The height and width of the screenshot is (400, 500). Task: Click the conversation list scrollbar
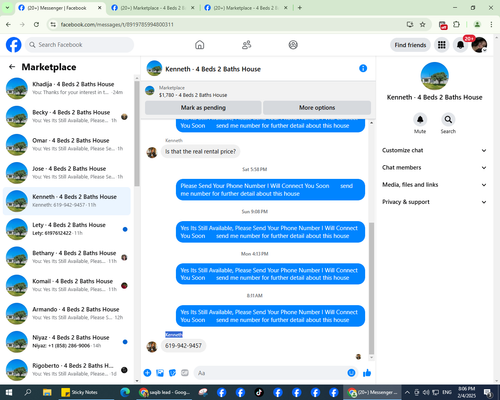[137, 133]
